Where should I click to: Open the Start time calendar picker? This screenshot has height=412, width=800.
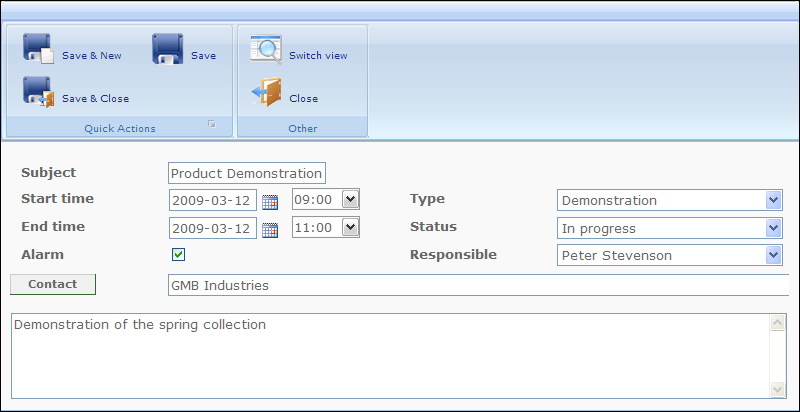[270, 202]
